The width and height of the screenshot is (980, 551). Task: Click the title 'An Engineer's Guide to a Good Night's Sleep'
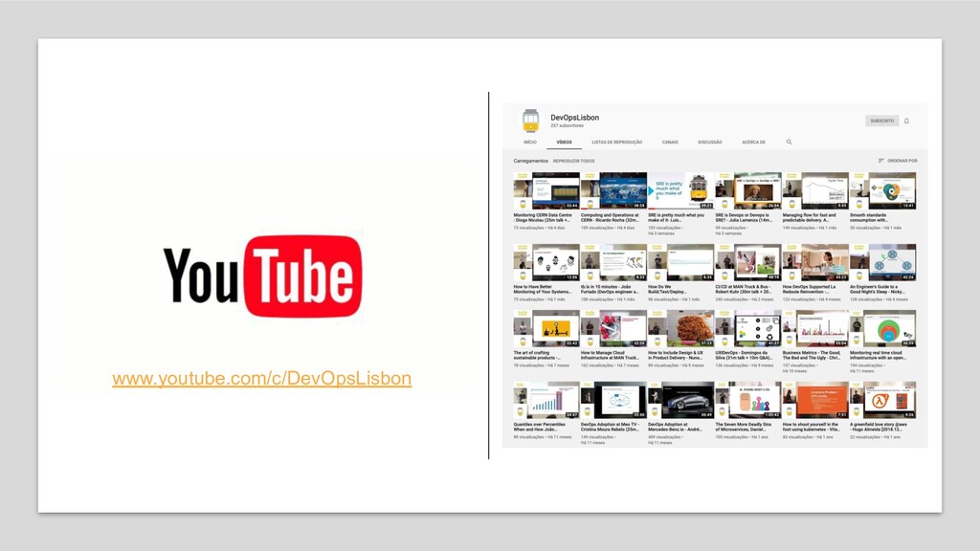click(x=878, y=289)
